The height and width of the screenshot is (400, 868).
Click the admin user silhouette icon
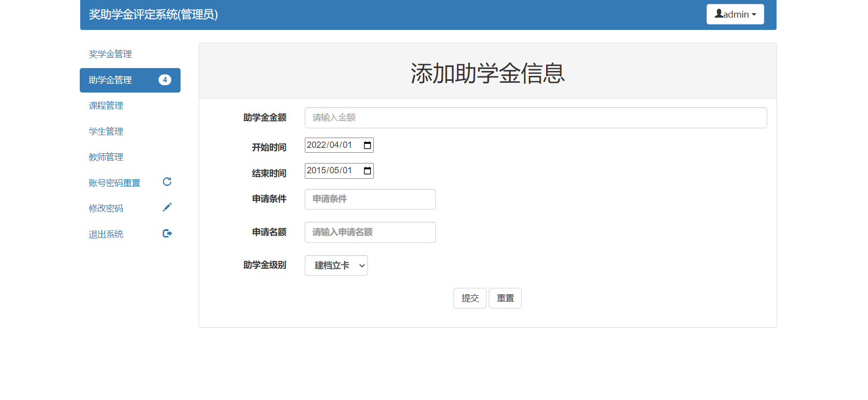[x=719, y=14]
